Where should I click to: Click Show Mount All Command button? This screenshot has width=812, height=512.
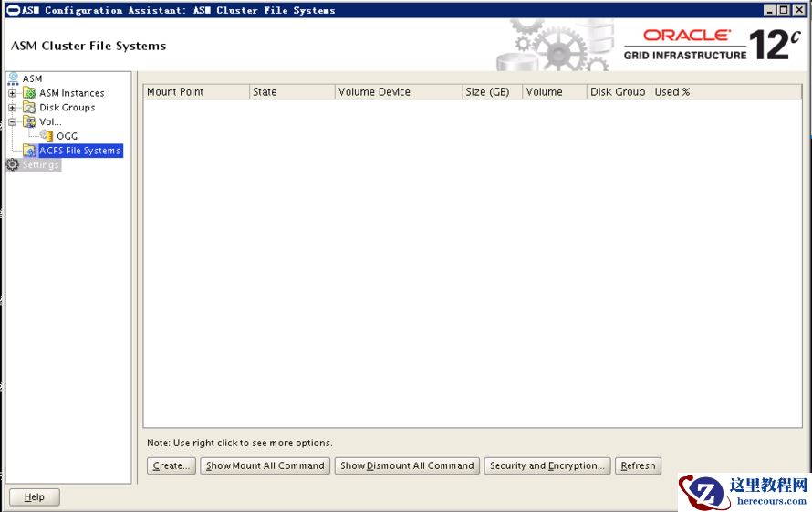(x=265, y=465)
